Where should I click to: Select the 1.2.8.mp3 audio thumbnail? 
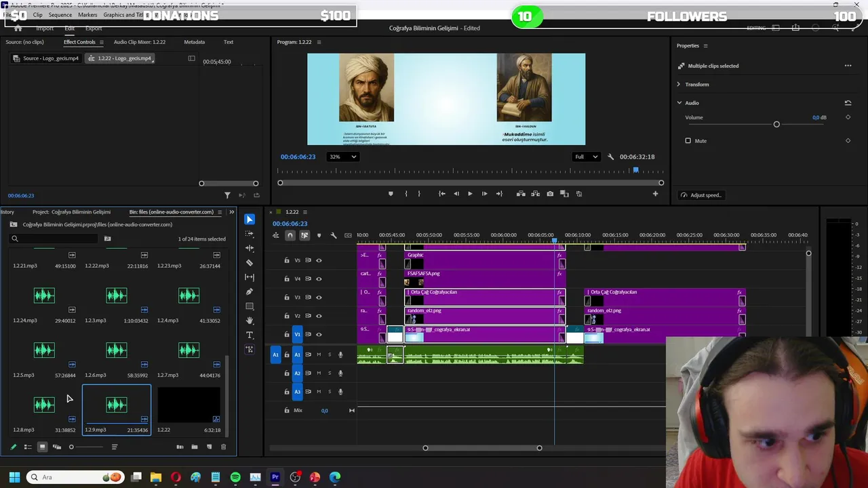[44, 405]
